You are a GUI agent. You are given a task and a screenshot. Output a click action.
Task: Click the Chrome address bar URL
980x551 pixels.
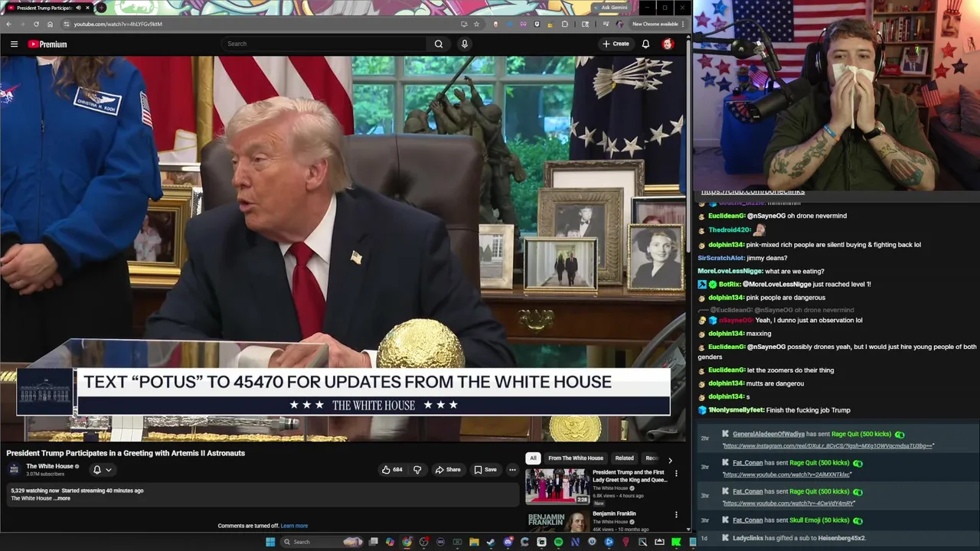[118, 24]
